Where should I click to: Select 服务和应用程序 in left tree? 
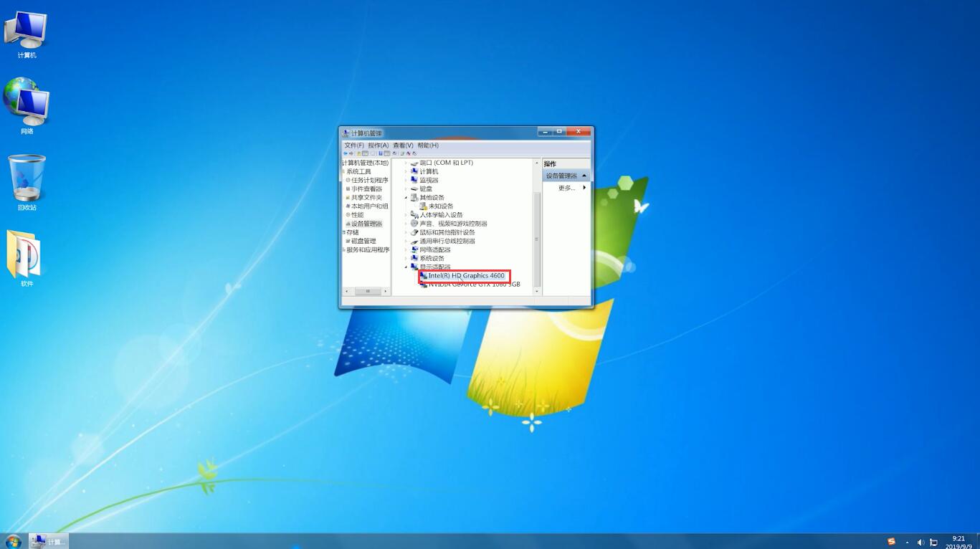click(368, 249)
